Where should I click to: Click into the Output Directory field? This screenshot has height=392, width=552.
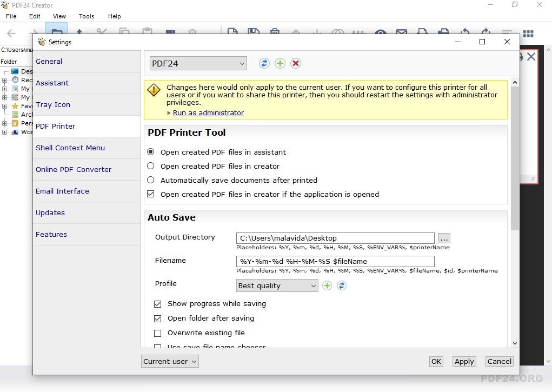[335, 238]
